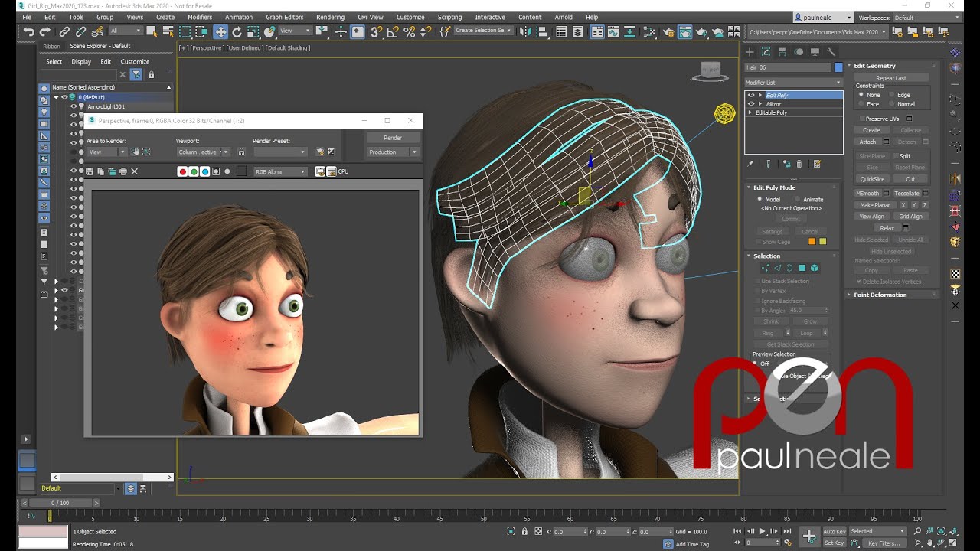The image size is (980, 551).
Task: Click the Attach button
Action: 867,142
